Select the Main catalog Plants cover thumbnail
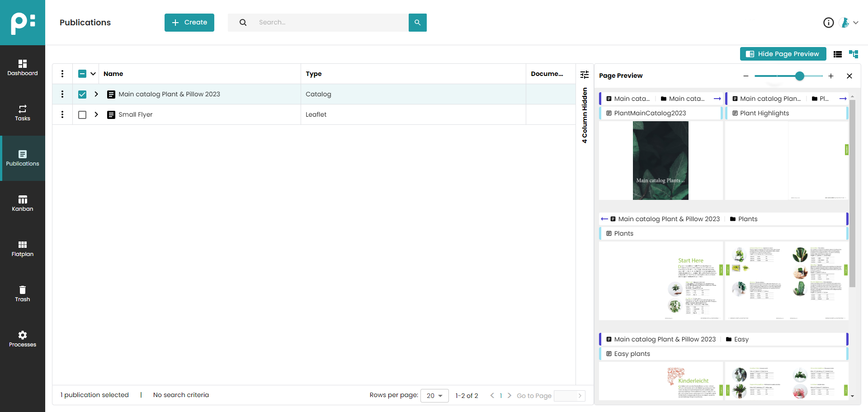 point(660,161)
